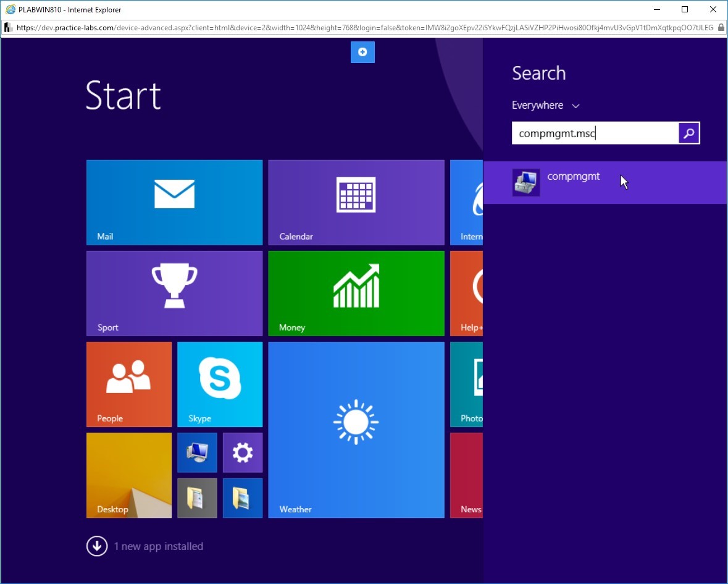Open the Documents folder tile
The height and width of the screenshot is (584, 728).
click(x=197, y=498)
